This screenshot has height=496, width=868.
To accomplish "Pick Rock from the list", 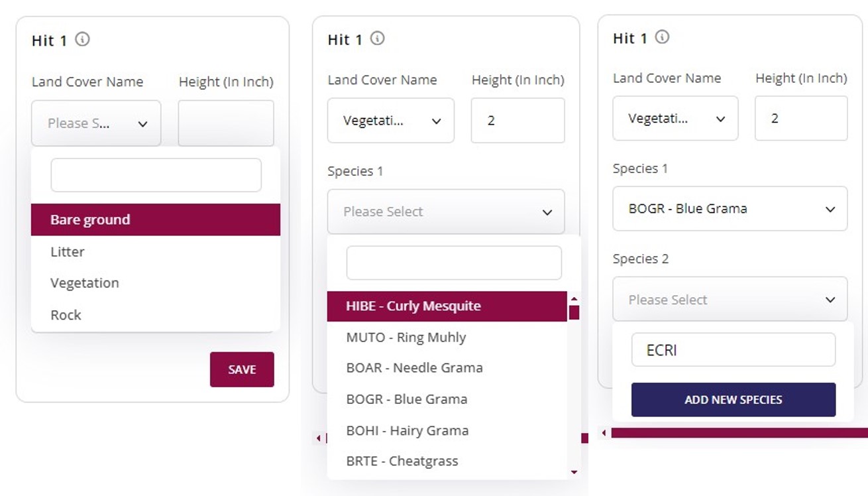I will pos(66,315).
